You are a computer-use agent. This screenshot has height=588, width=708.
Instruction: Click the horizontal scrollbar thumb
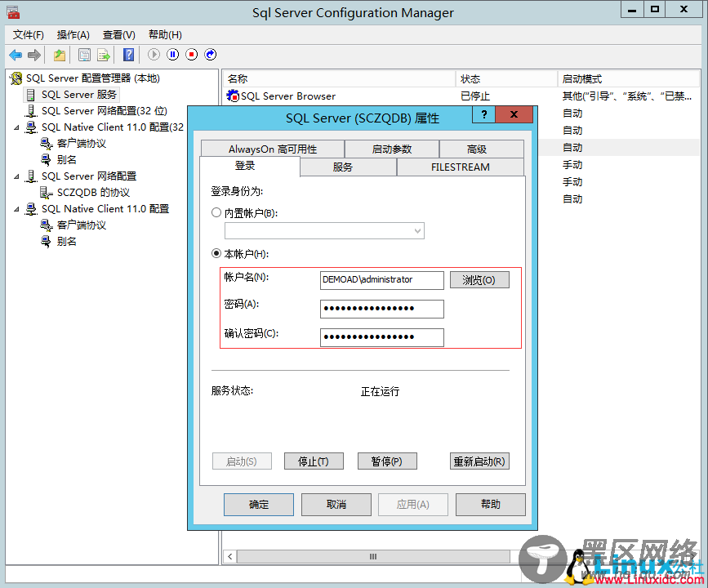tap(373, 556)
